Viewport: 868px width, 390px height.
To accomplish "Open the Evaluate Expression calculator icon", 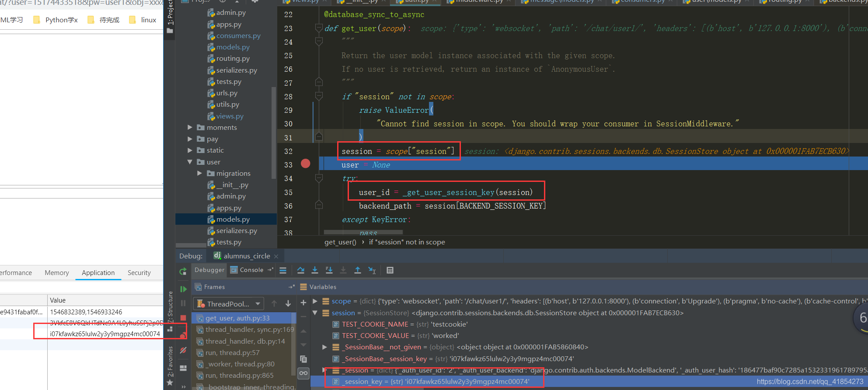I will (390, 270).
